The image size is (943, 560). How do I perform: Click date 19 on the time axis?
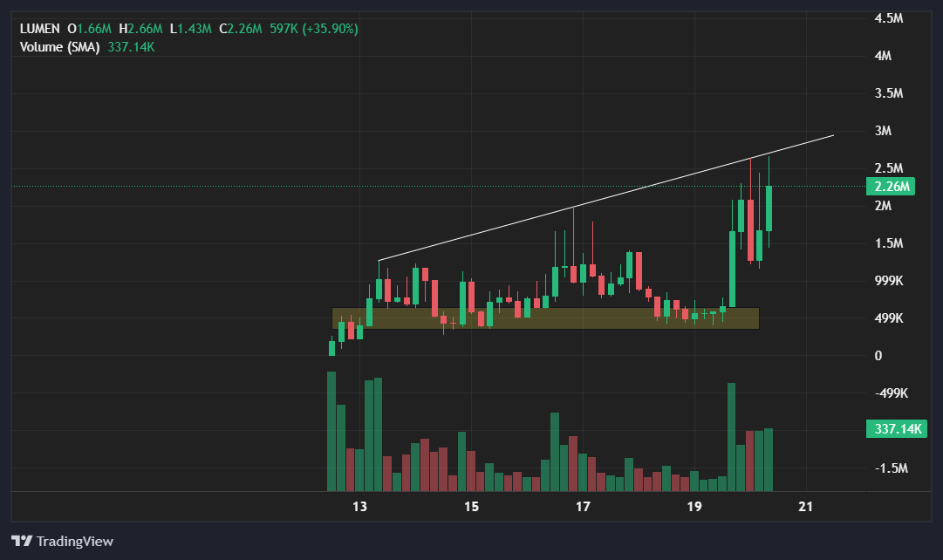[x=694, y=507]
